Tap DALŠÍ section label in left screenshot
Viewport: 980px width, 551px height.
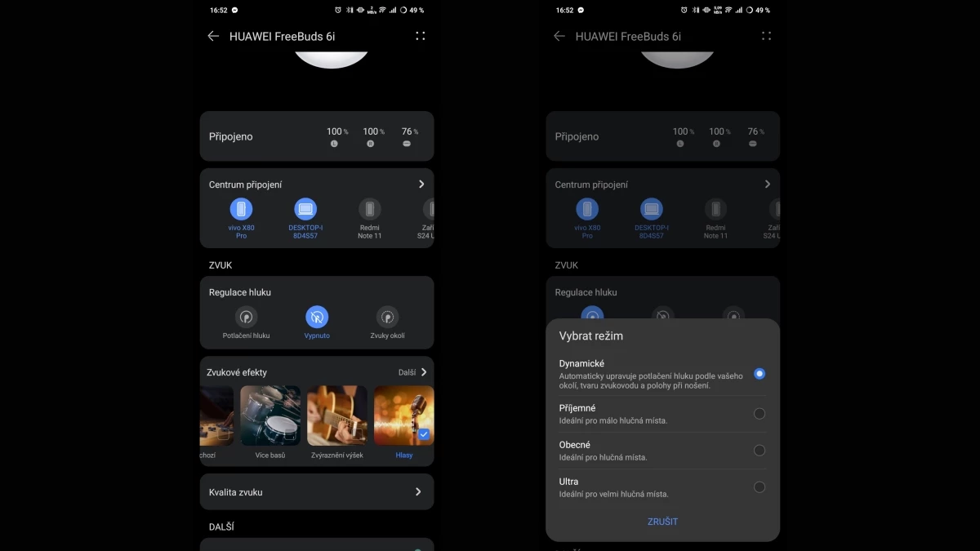[221, 527]
